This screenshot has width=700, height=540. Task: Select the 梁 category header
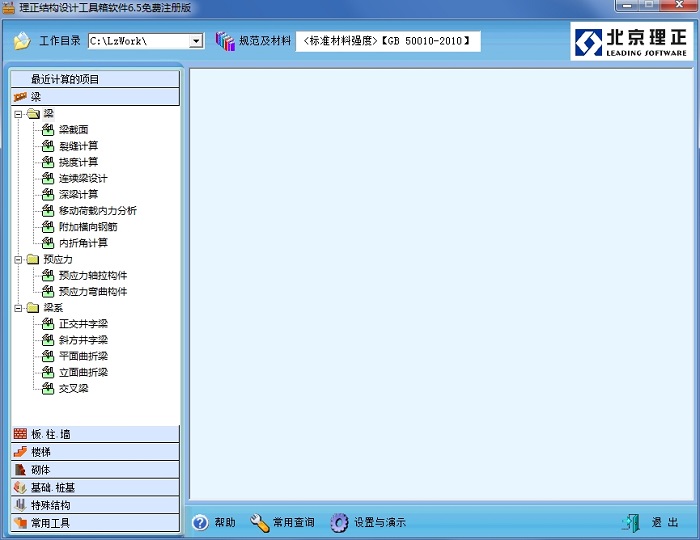click(95, 97)
